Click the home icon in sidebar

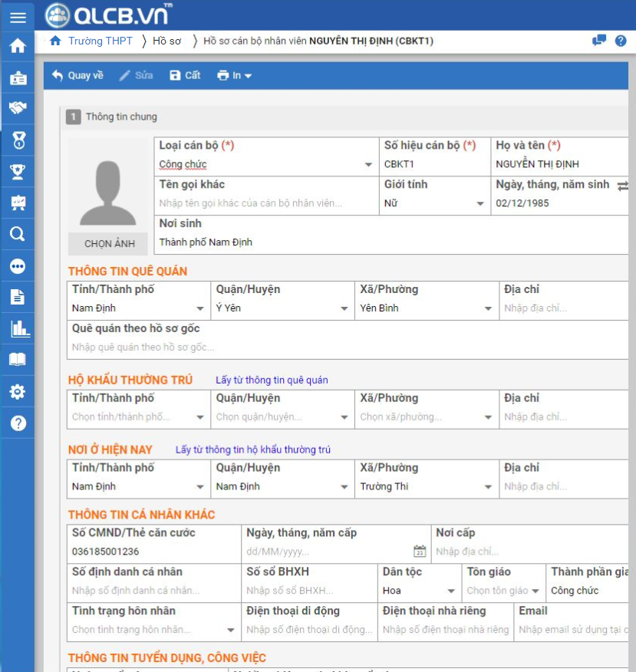[17, 46]
